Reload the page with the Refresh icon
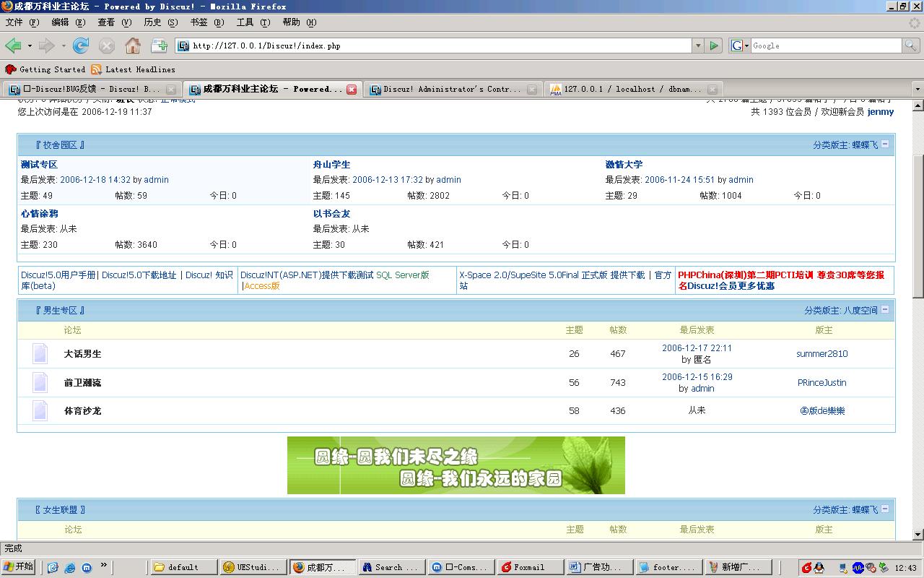The height and width of the screenshot is (578, 924). tap(81, 46)
